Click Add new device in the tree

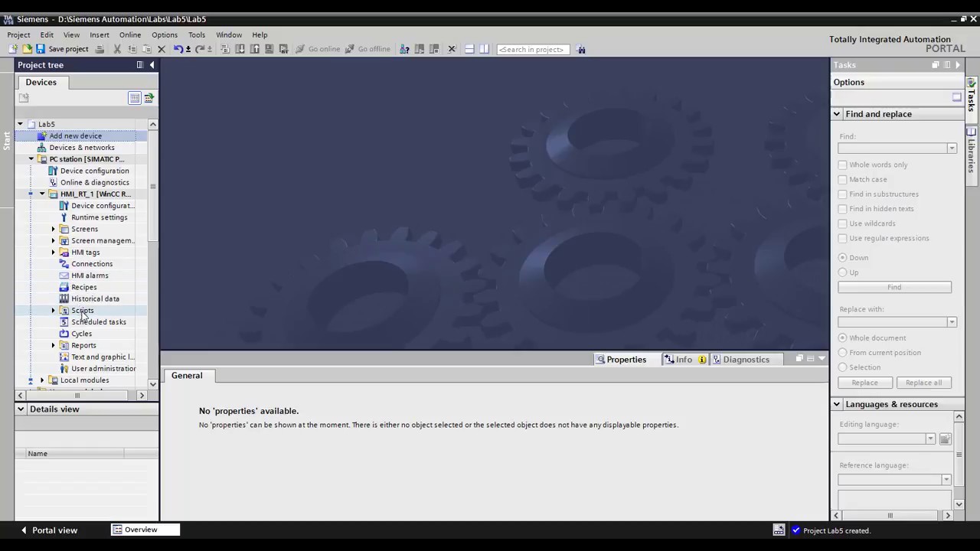[75, 136]
